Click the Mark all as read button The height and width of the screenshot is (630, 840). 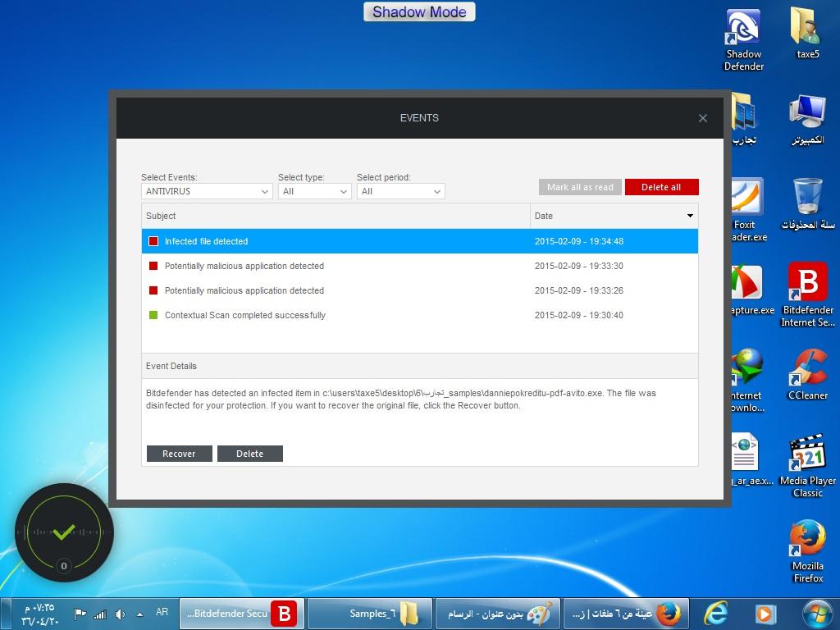580,187
